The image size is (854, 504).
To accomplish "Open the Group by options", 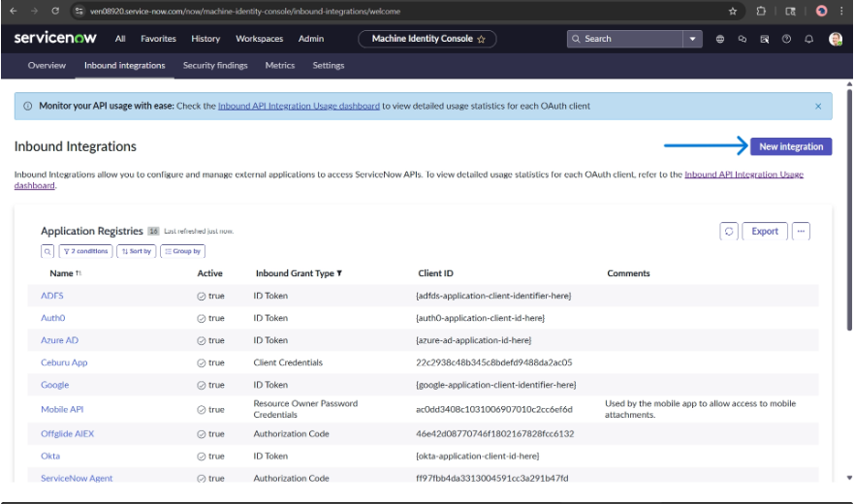I will 182,251.
